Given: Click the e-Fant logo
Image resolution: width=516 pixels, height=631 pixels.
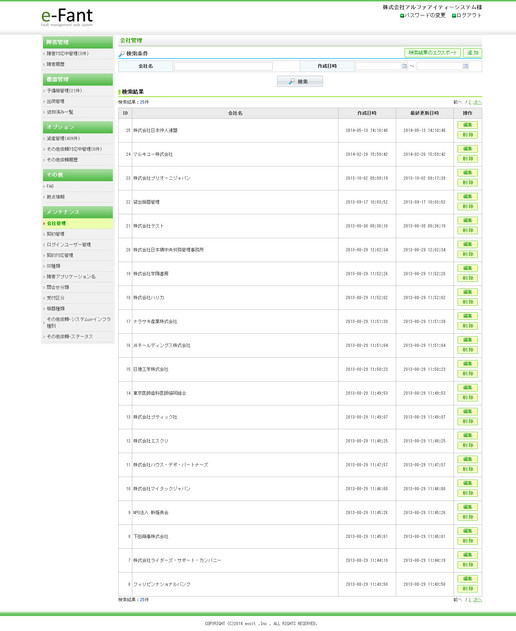Looking at the screenshot, I should pyautogui.click(x=67, y=17).
